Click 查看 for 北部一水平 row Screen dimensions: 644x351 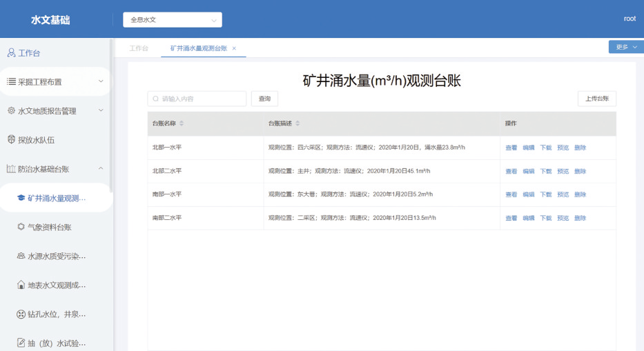(x=511, y=148)
